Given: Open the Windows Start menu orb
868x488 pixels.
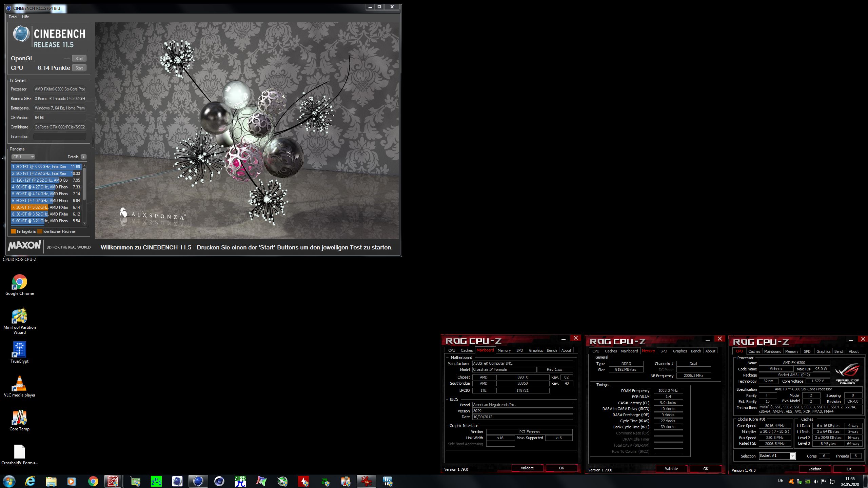Looking at the screenshot, I should point(9,481).
